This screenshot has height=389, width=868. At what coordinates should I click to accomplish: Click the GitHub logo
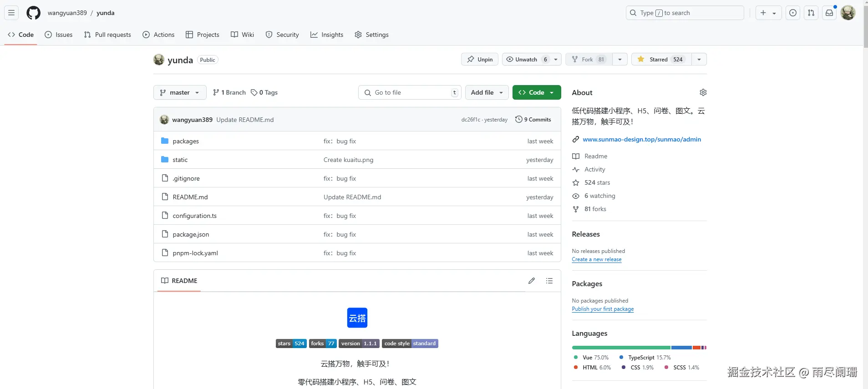(33, 13)
